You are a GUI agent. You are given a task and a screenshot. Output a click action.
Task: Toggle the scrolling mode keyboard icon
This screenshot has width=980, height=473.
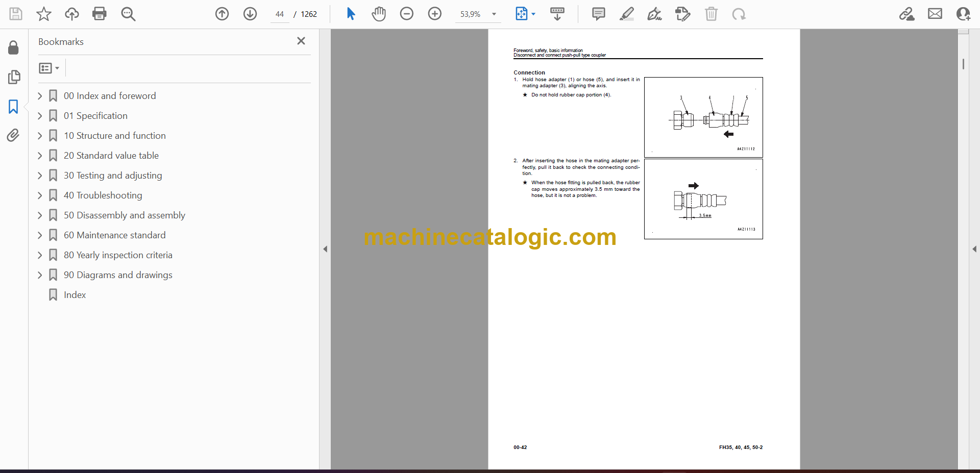[557, 14]
